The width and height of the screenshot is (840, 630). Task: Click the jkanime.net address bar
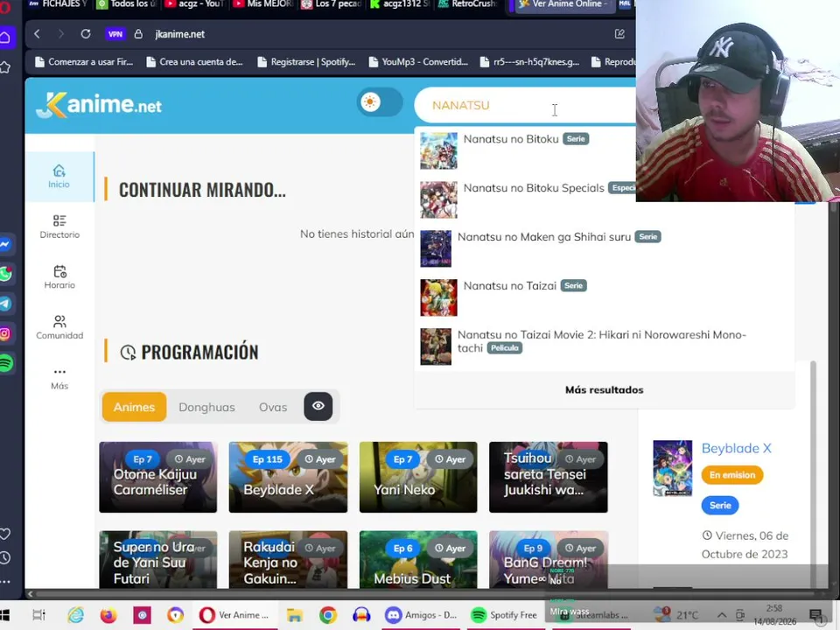[180, 34]
